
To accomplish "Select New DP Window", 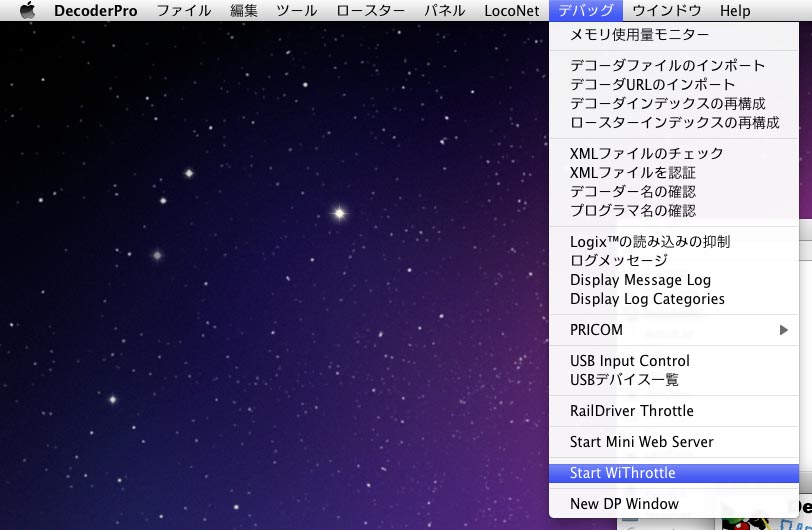I will tap(674, 504).
